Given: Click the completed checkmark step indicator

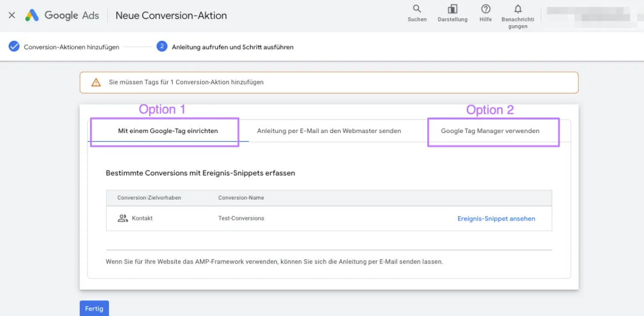Looking at the screenshot, I should tap(14, 47).
